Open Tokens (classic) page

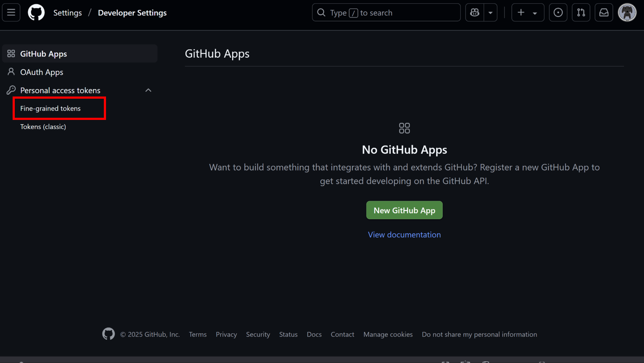(x=43, y=127)
